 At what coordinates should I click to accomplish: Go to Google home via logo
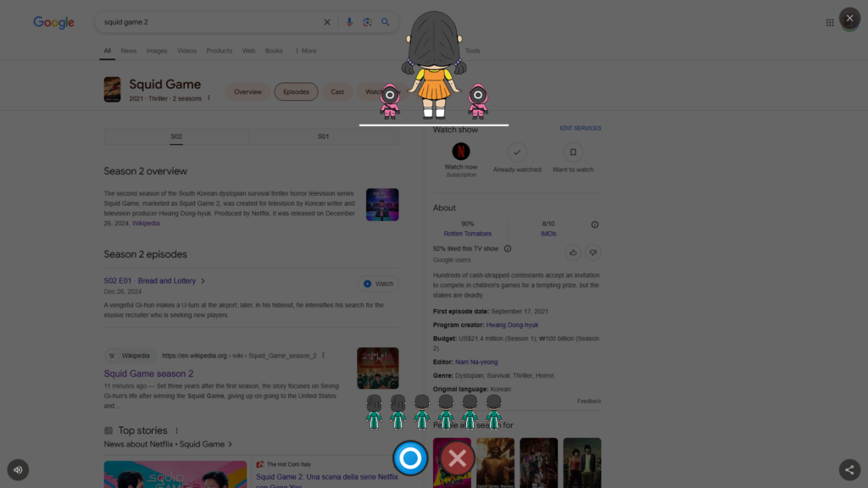[x=53, y=22]
